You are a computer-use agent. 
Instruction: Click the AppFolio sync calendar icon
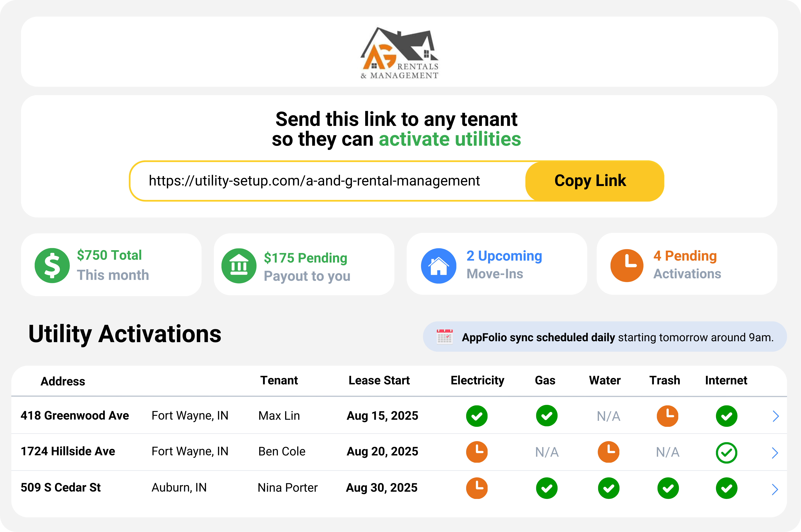coord(444,337)
